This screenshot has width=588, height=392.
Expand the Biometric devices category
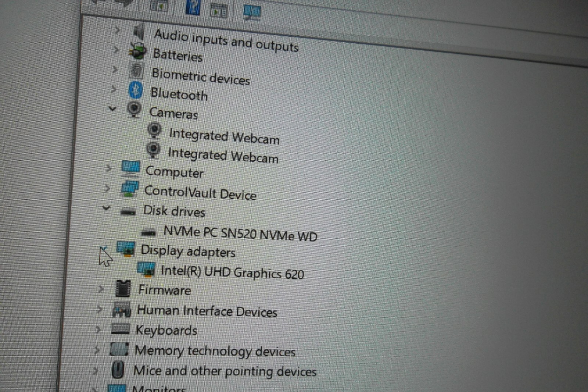click(x=115, y=69)
